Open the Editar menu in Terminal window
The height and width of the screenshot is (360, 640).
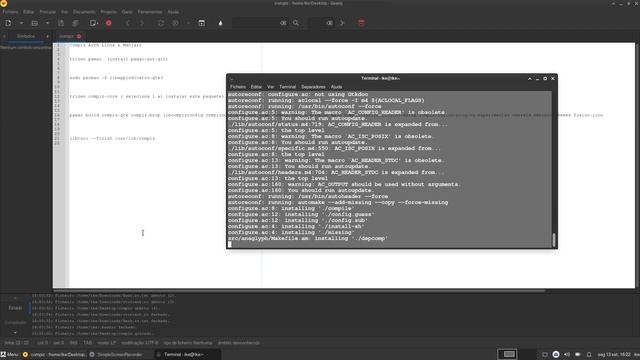click(256, 87)
